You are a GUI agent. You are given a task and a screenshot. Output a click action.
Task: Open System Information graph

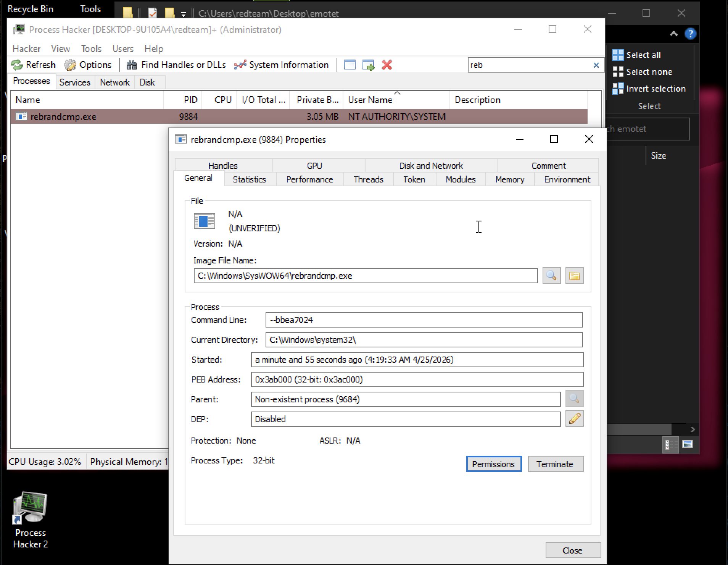pos(281,65)
